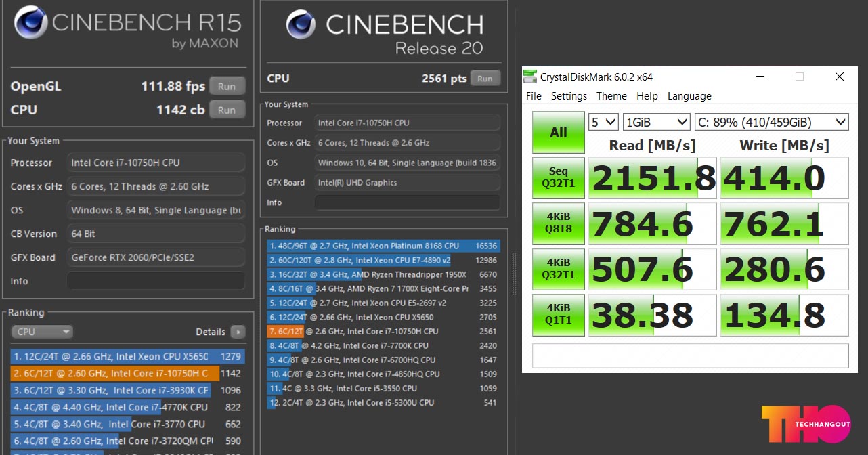Image resolution: width=868 pixels, height=455 pixels.
Task: Click the 4KiB Q1T1 read result 38.38
Action: pos(652,314)
